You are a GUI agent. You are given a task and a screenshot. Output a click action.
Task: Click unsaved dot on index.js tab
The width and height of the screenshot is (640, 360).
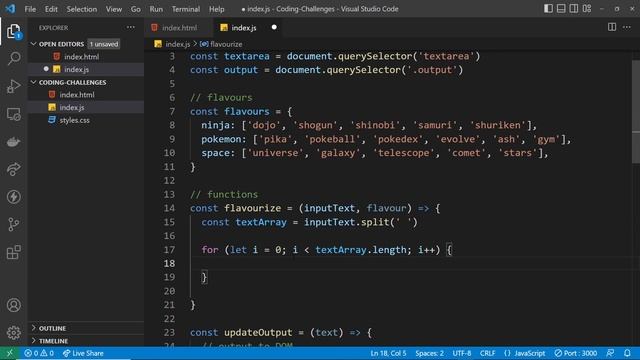click(x=274, y=27)
